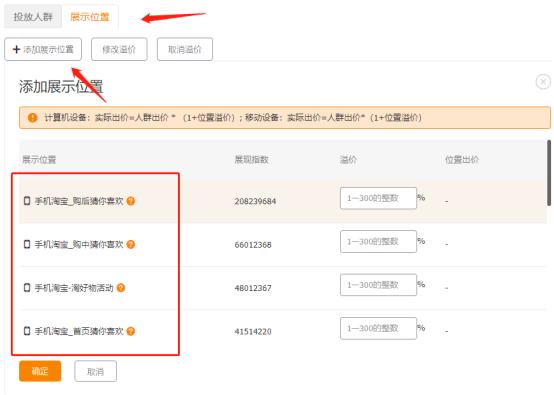Open help icon for 手机淘宝_购中猜你喜欢
The image size is (554, 395).
point(131,244)
